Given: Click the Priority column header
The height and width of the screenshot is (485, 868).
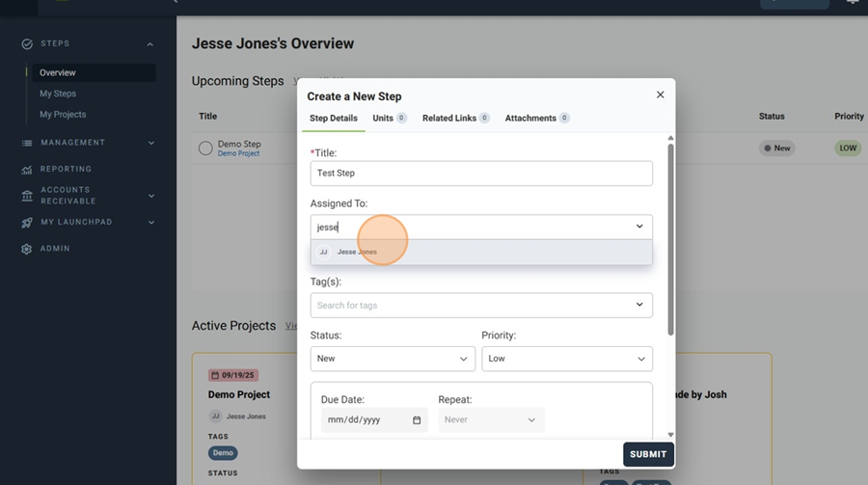Looking at the screenshot, I should (849, 117).
